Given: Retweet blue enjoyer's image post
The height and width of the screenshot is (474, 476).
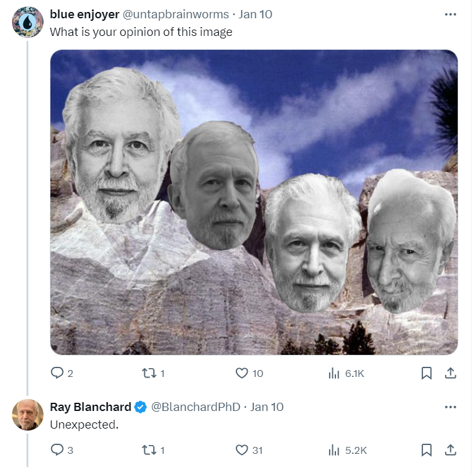Looking at the screenshot, I should coord(154,373).
